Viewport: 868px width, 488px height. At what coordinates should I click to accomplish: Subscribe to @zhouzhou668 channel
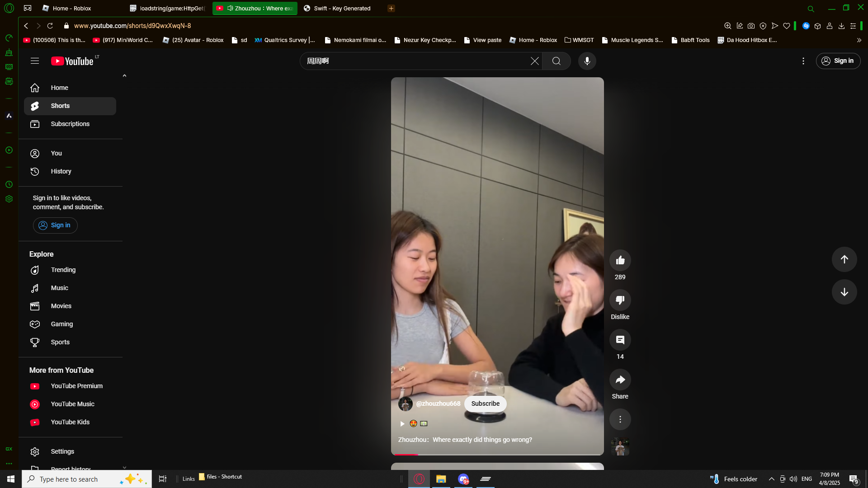[x=485, y=404]
